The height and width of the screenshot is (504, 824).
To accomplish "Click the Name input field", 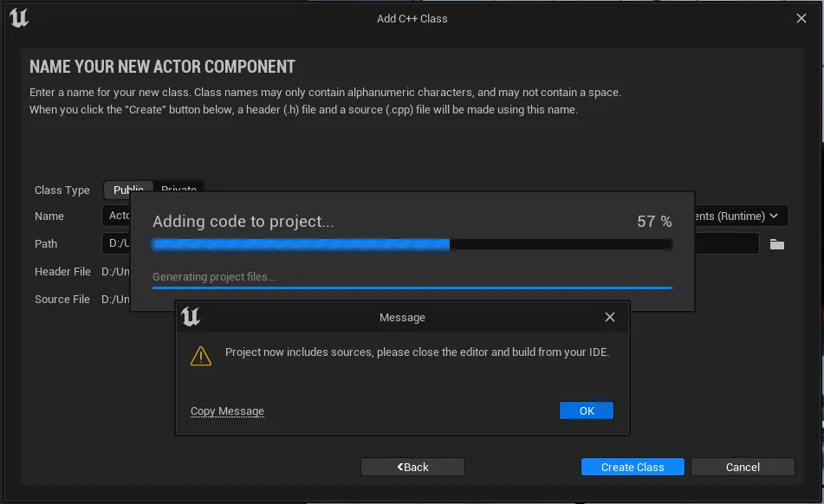I will click(x=117, y=216).
